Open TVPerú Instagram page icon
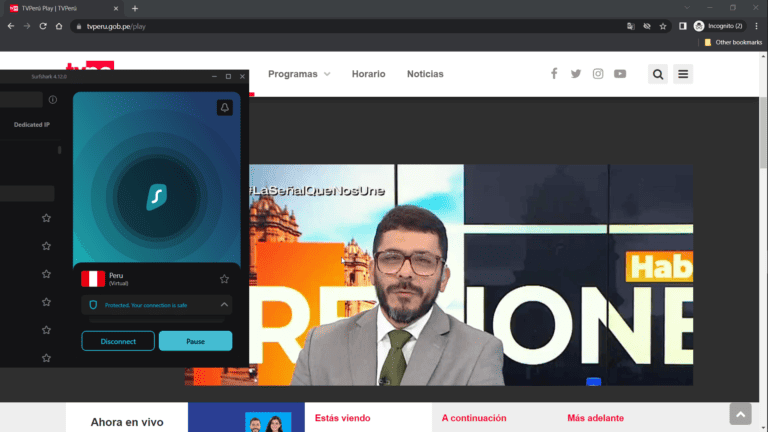This screenshot has height=432, width=768. tap(598, 73)
